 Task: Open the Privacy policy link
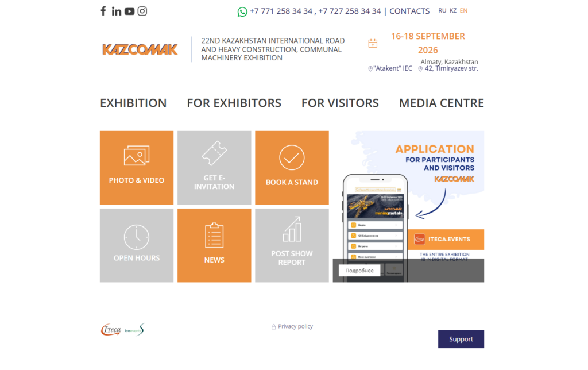coord(295,326)
